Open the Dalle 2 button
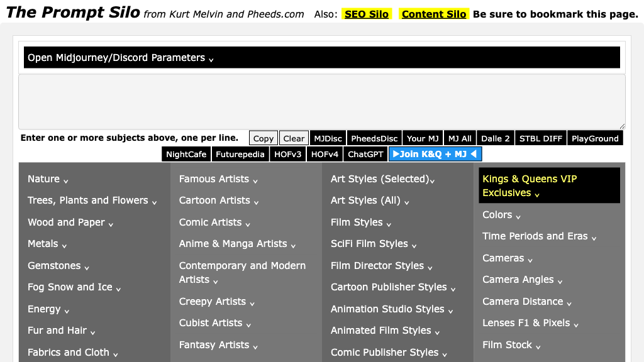 tap(495, 138)
